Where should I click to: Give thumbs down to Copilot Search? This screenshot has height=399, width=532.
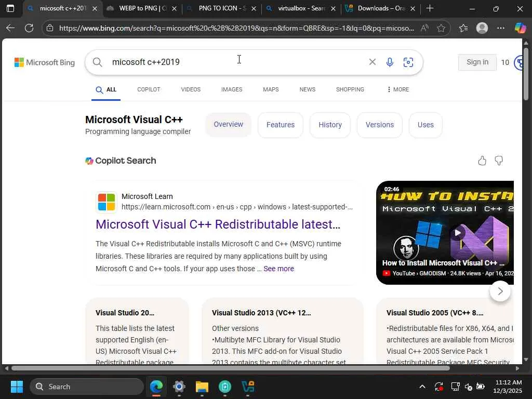pyautogui.click(x=499, y=161)
